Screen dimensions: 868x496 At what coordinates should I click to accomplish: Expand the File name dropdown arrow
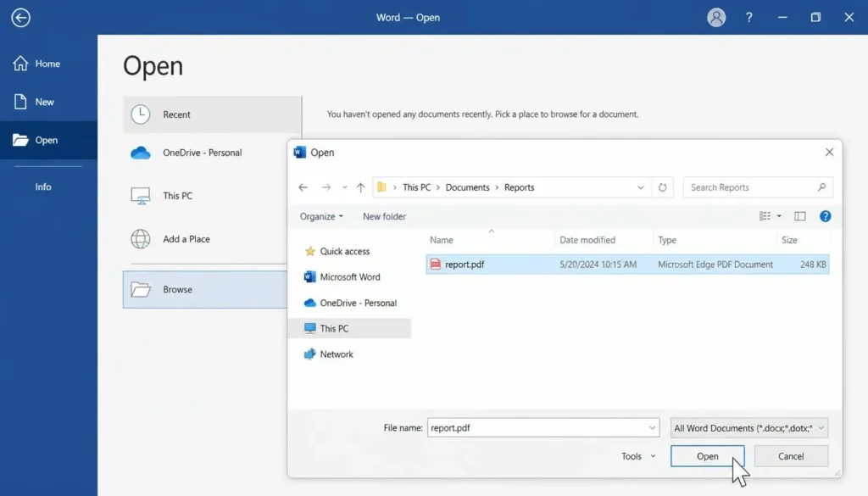652,428
